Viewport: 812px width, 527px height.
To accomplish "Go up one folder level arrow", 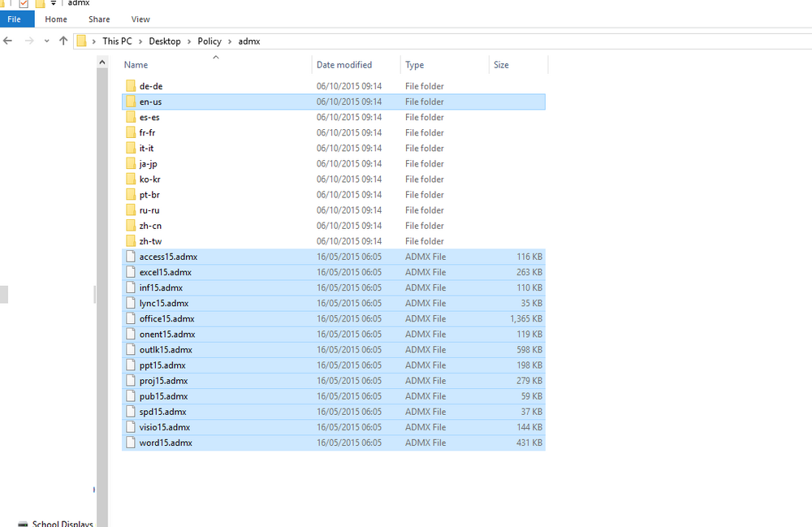I will [63, 41].
